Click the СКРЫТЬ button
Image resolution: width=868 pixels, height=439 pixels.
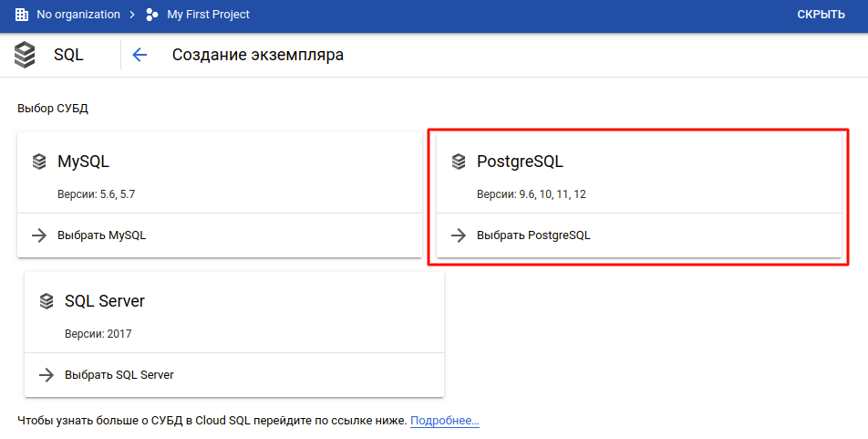pos(821,15)
